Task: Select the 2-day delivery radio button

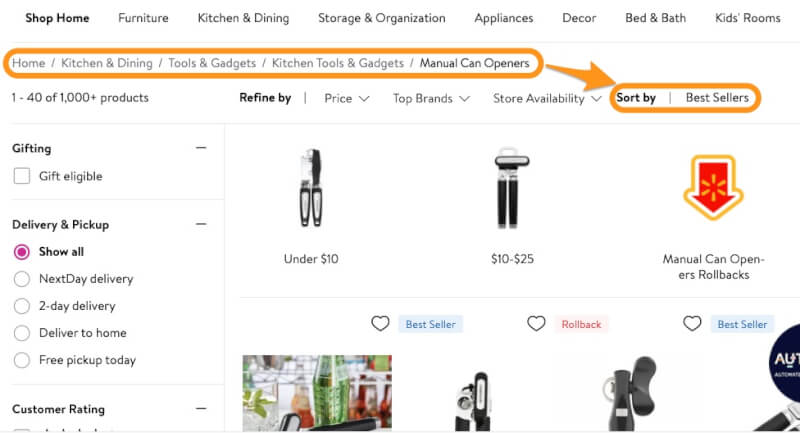Action: [22, 306]
